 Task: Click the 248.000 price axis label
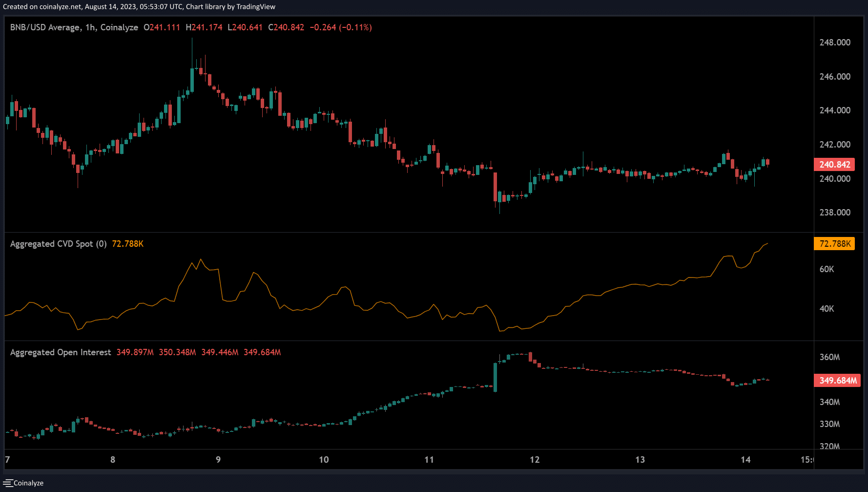tap(834, 43)
